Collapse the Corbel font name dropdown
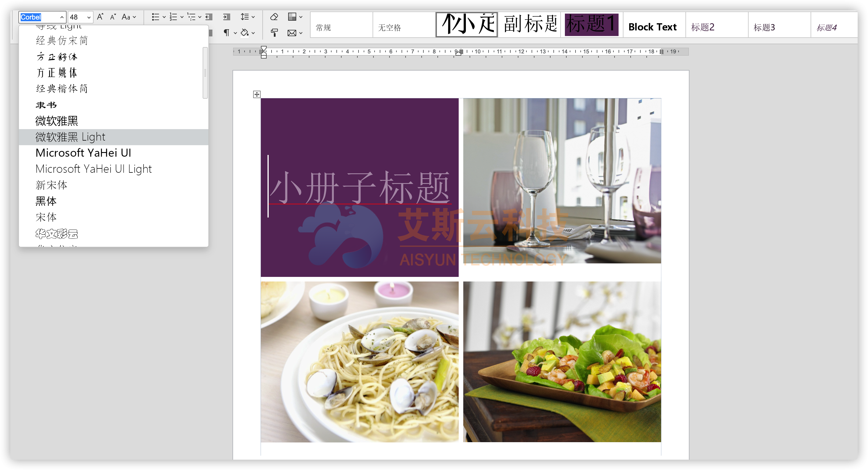 click(62, 17)
